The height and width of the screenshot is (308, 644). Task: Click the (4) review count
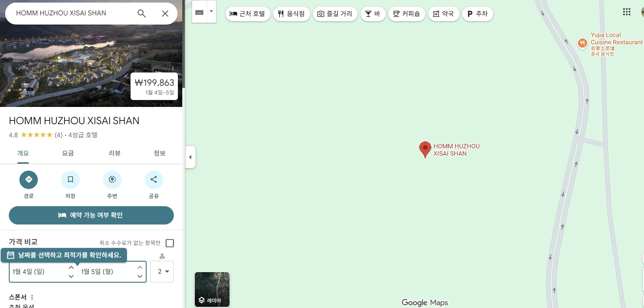click(59, 135)
